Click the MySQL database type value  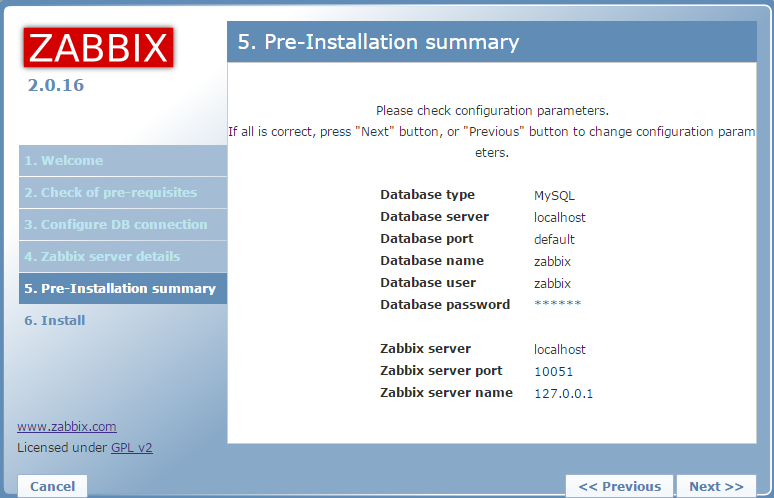coord(554,196)
